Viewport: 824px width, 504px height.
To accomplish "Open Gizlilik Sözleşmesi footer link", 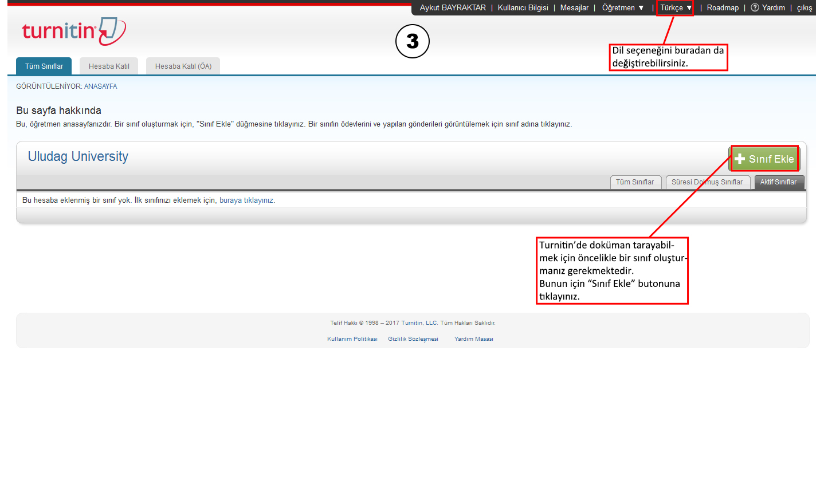I will [x=413, y=339].
